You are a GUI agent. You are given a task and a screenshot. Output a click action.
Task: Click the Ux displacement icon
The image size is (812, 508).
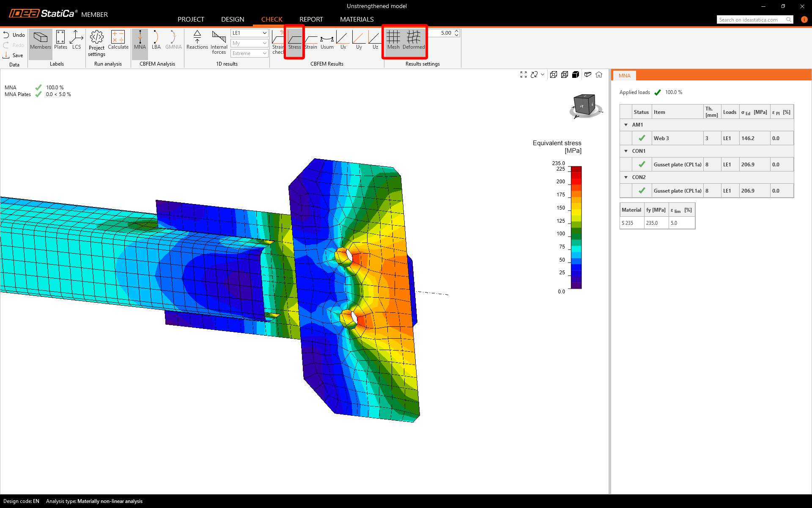pos(343,41)
